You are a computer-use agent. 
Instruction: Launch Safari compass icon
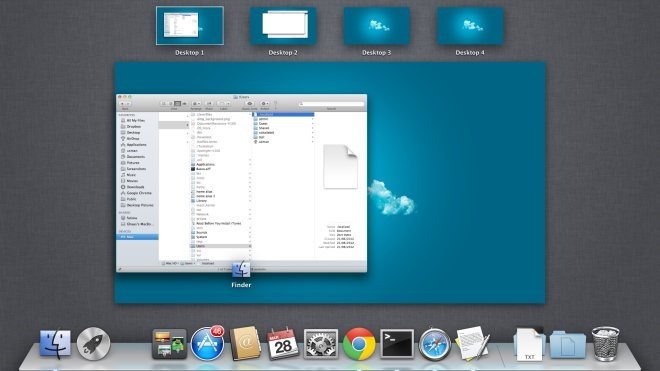pyautogui.click(x=435, y=344)
